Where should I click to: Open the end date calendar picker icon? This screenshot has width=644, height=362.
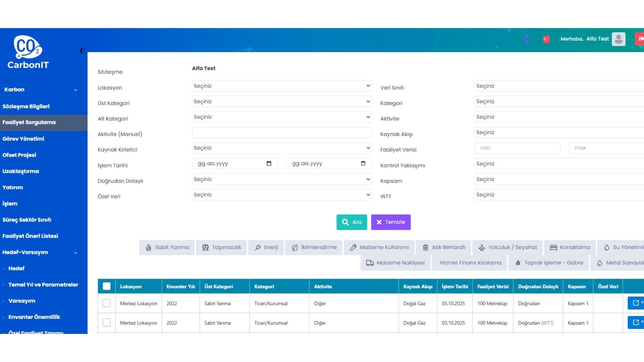[x=363, y=164]
